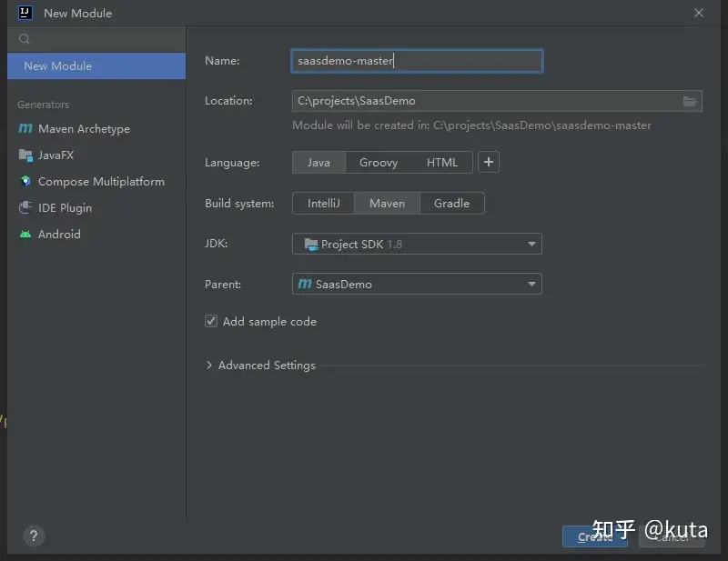Click the IDE Plugin generator icon
Screen dimensions: 728x561
click(25, 208)
